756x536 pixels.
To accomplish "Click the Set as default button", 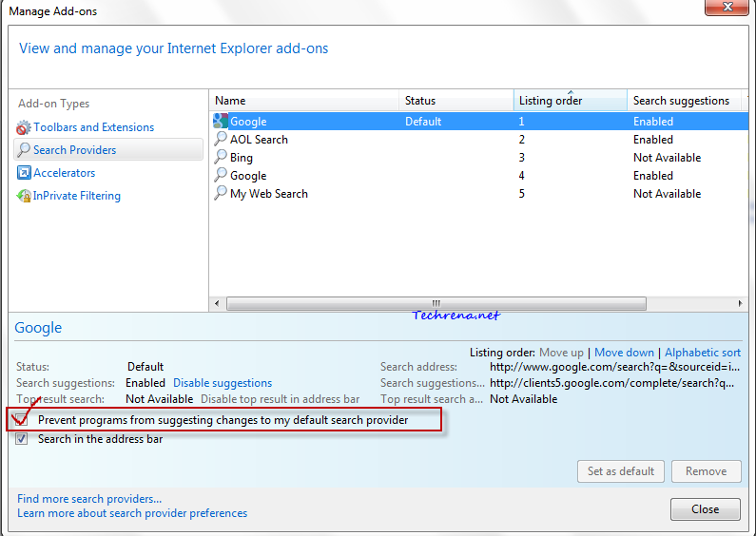I will pyautogui.click(x=621, y=471).
